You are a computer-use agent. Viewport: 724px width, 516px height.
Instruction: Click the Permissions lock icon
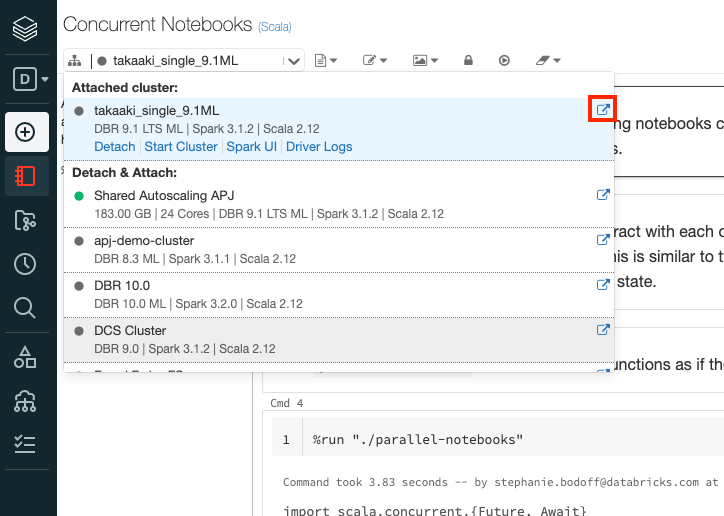coord(468,60)
